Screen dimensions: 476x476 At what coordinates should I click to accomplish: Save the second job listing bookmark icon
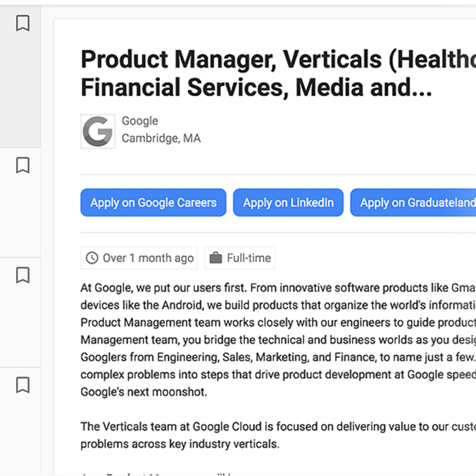(23, 165)
